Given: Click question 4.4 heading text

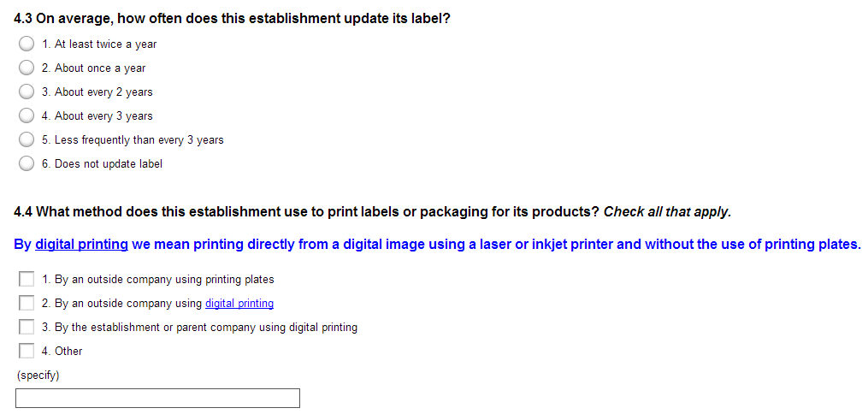Looking at the screenshot, I should [308, 211].
